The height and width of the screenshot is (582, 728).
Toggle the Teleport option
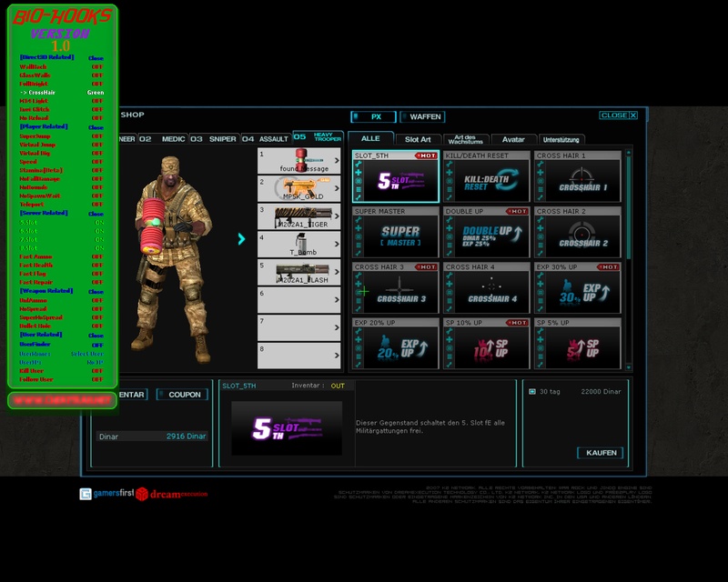[x=61, y=205]
